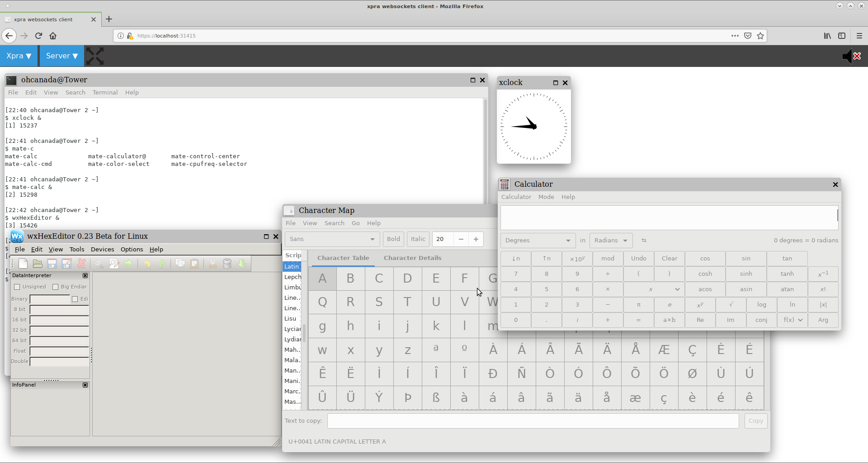868x463 pixels.
Task: Open the f(x) functions dropdown in Calculator
Action: 793,320
